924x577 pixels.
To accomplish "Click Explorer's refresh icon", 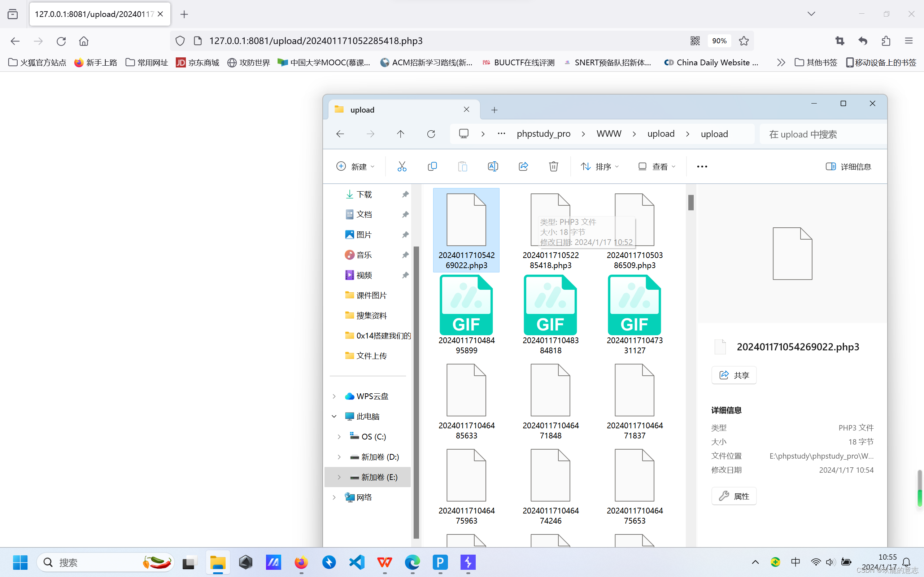I will tap(431, 134).
